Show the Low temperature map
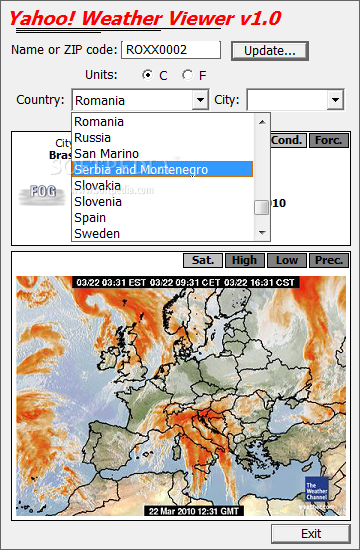Screen dimensions: 360x550 coord(287,260)
